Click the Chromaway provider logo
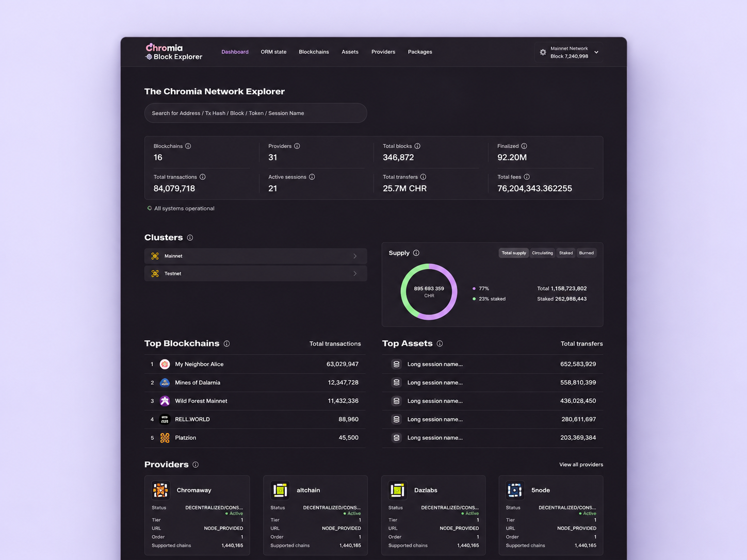 point(160,490)
